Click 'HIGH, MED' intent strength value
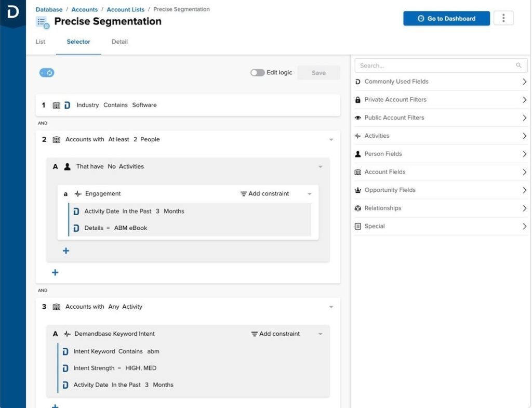The height and width of the screenshot is (408, 532). [141, 368]
